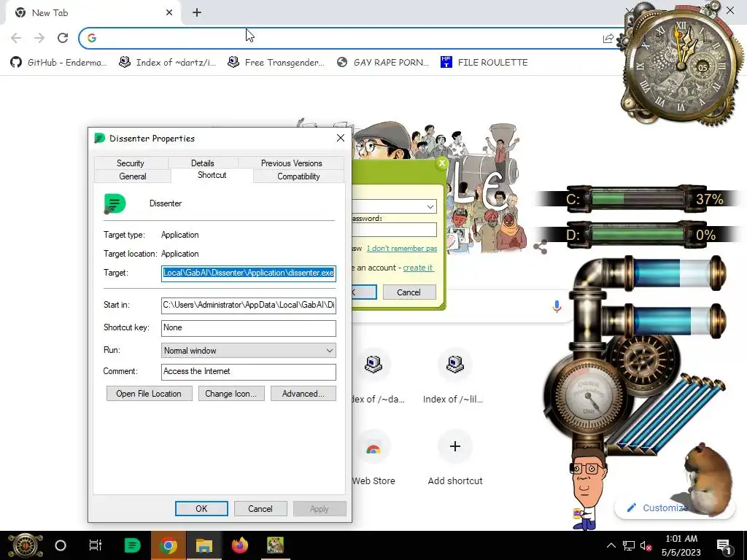This screenshot has width=747, height=560.
Task: Confirm properties with the OK button
Action: pos(201,508)
